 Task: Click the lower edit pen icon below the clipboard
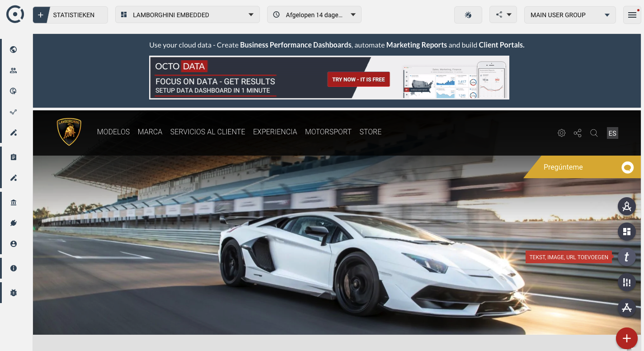(14, 178)
